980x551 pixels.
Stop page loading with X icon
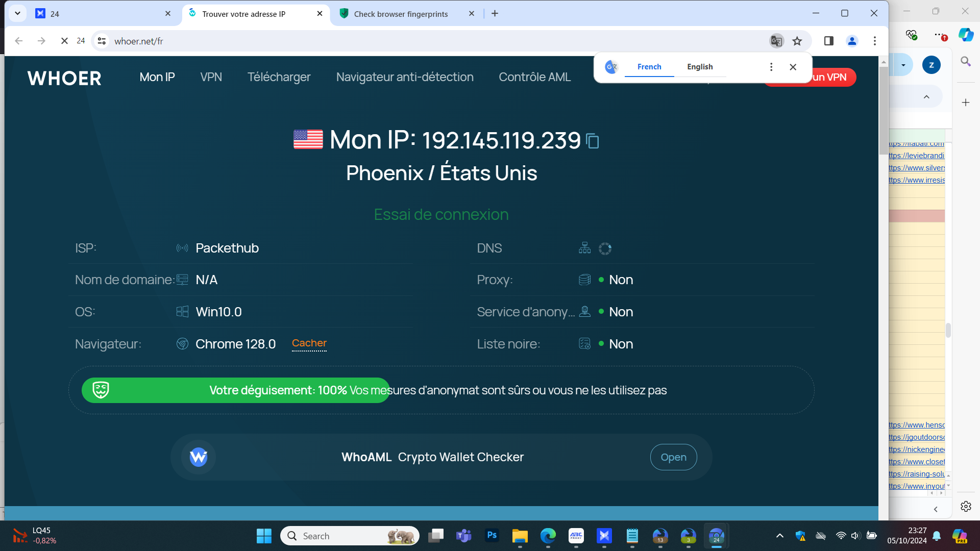[x=64, y=41]
